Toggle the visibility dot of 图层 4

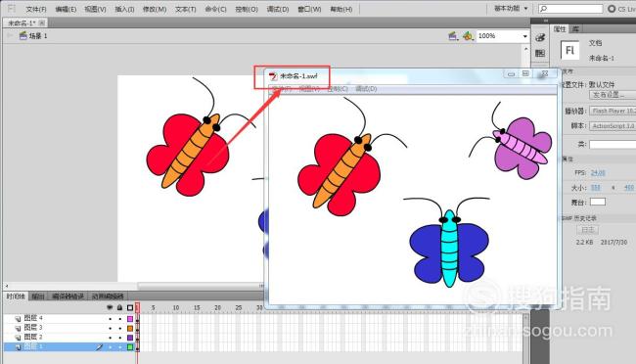pos(110,319)
